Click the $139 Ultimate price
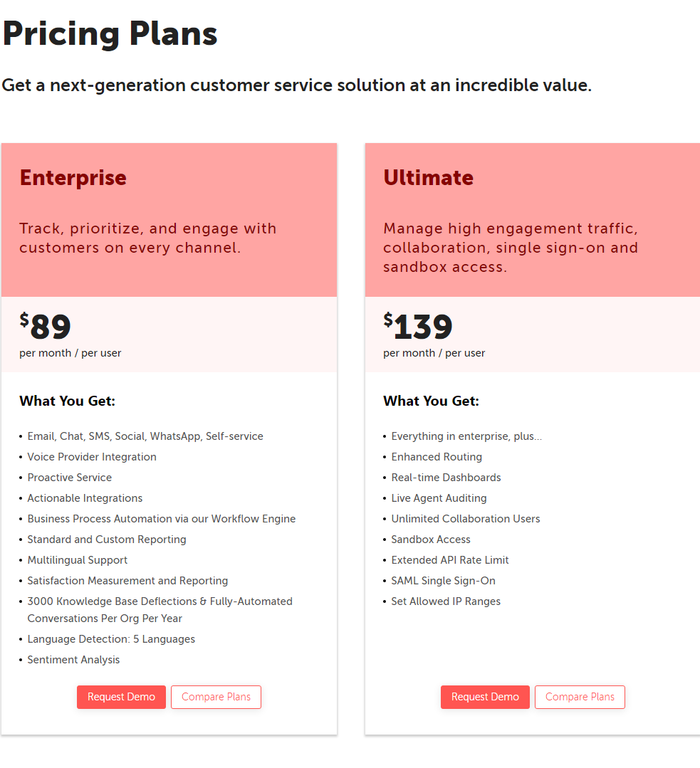The height and width of the screenshot is (768, 700). (417, 326)
